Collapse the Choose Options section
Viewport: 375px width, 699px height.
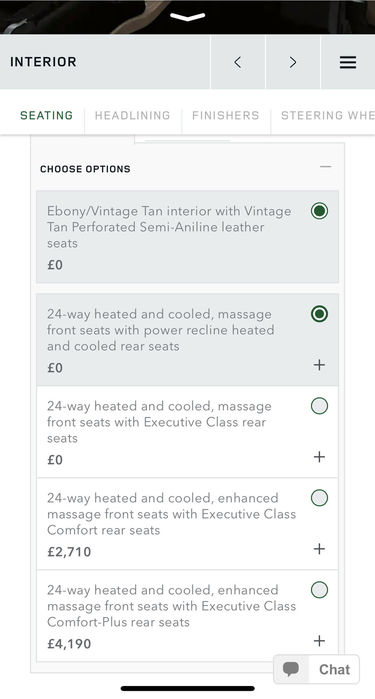point(326,167)
